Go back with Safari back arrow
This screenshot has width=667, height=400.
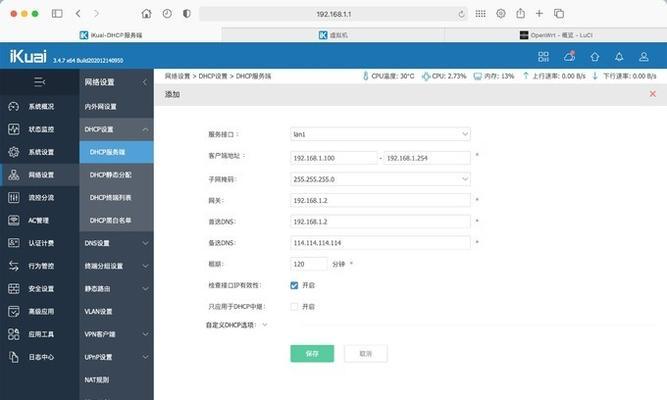(78, 14)
